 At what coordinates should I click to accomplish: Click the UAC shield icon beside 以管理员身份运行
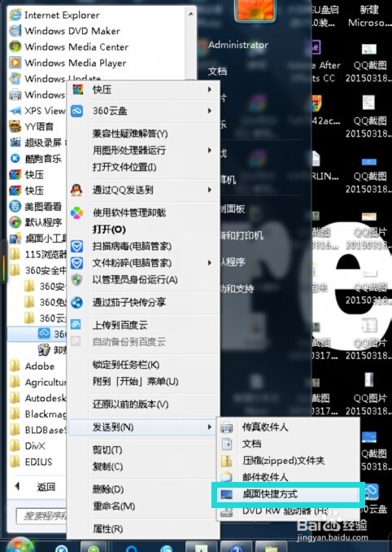click(x=76, y=280)
